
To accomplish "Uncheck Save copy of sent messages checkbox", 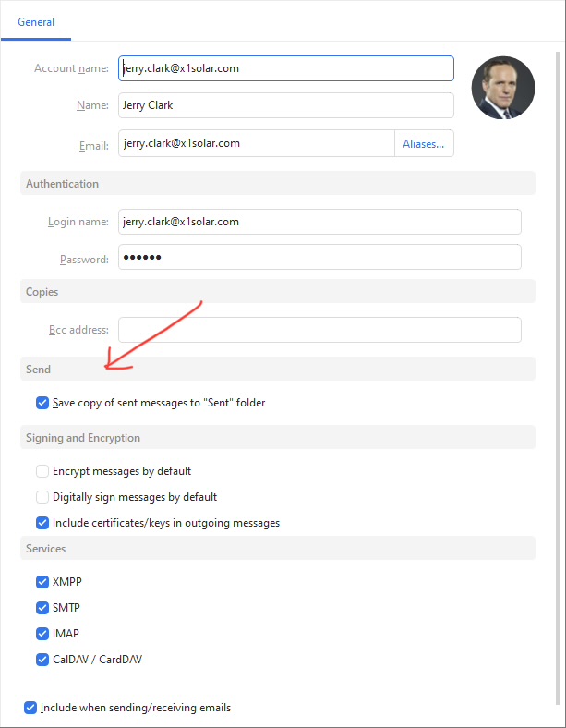I will (42, 403).
